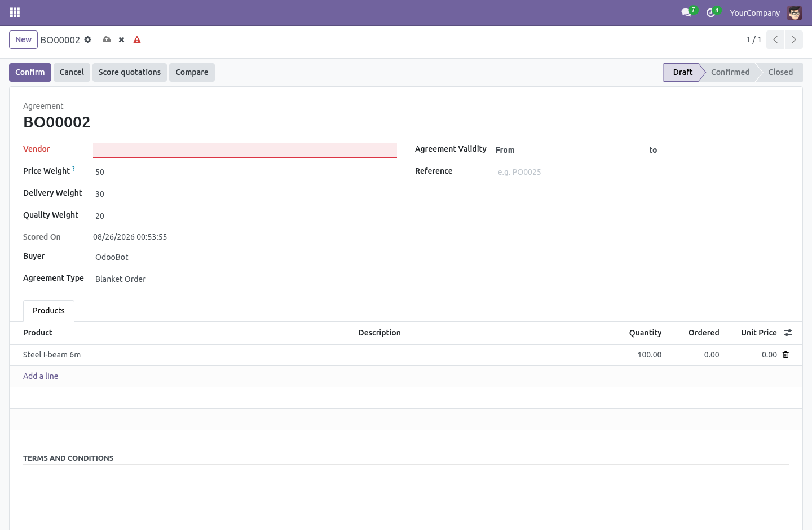The image size is (812, 530).
Task: Open the Vendor dropdown field
Action: [x=245, y=150]
